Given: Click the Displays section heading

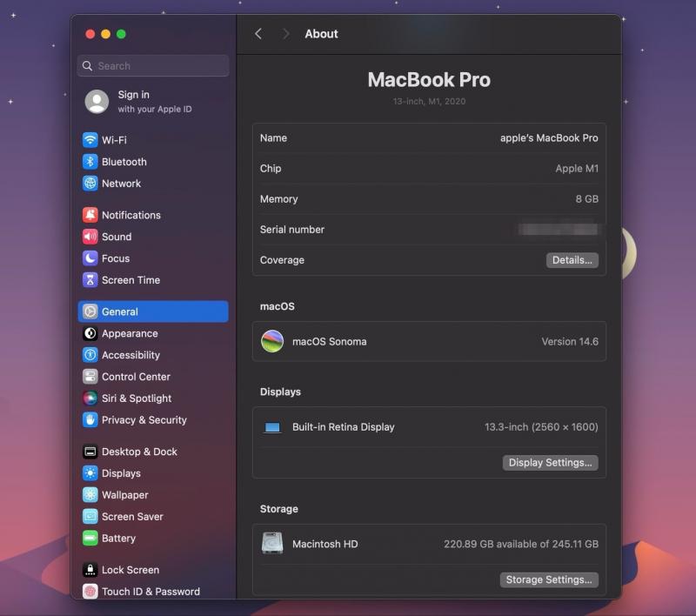Looking at the screenshot, I should (x=280, y=392).
